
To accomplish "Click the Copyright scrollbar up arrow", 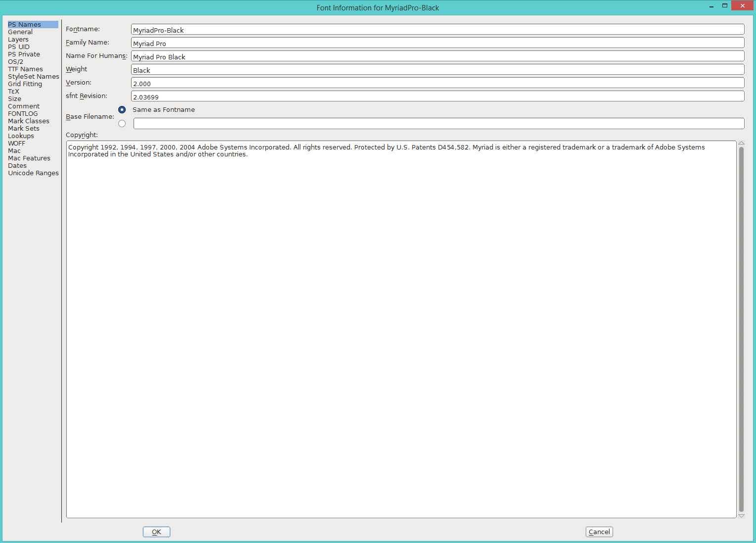I will pyautogui.click(x=741, y=143).
